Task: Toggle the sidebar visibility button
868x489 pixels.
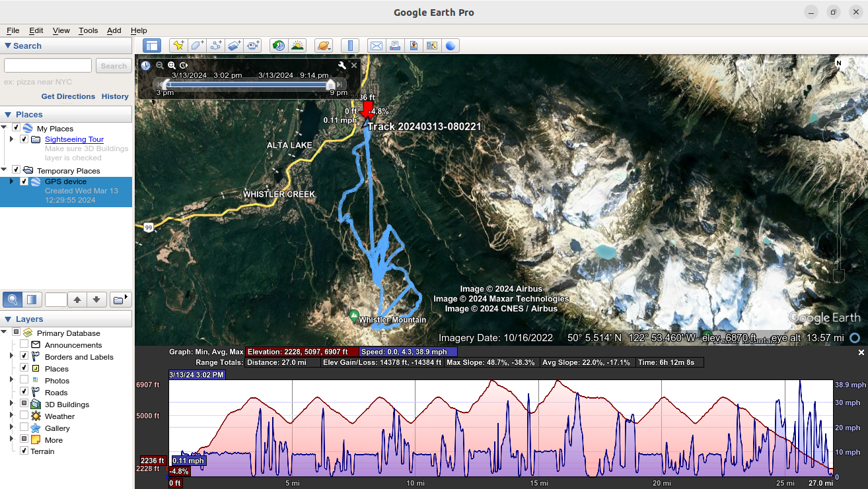Action: pyautogui.click(x=152, y=46)
